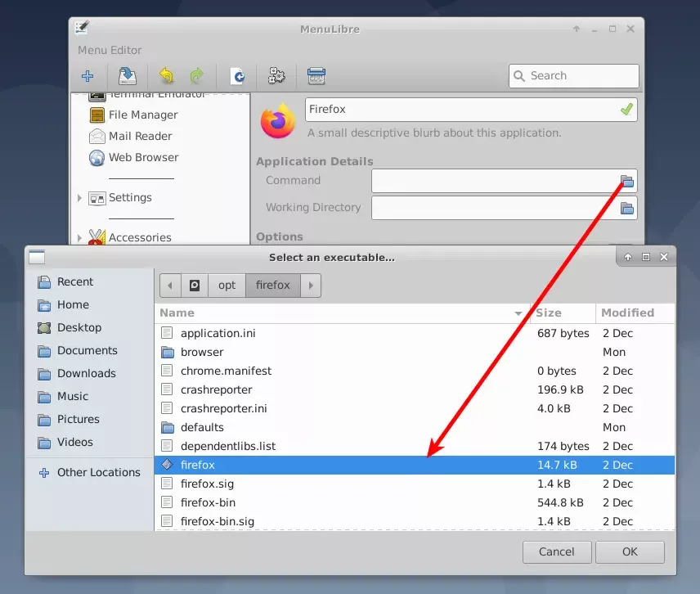Expand the Settings category

79,198
